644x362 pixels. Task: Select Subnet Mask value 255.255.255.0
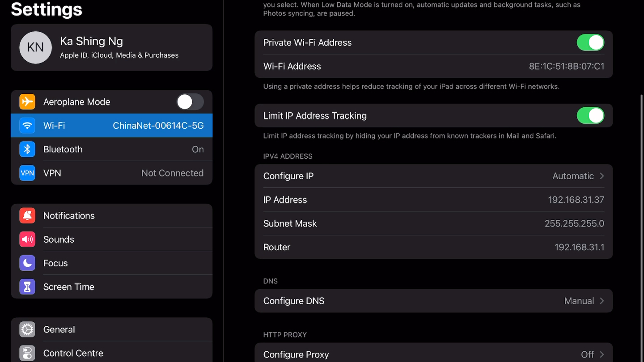[x=574, y=223]
